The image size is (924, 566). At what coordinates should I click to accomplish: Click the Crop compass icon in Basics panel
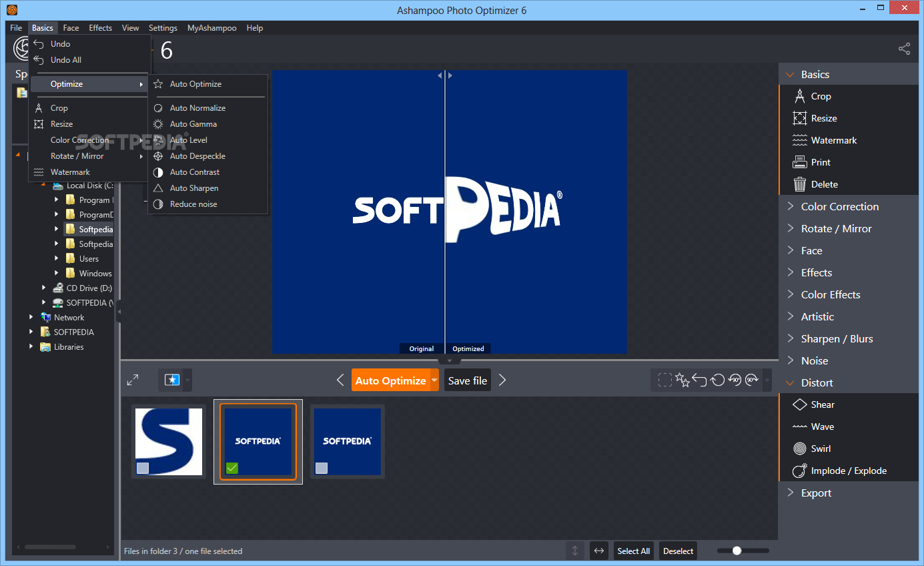point(799,96)
